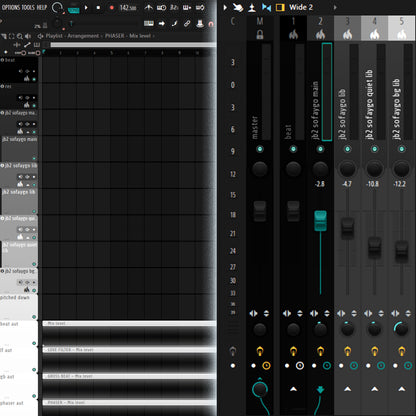Click the yellow mixer layout square icon

point(280,7)
